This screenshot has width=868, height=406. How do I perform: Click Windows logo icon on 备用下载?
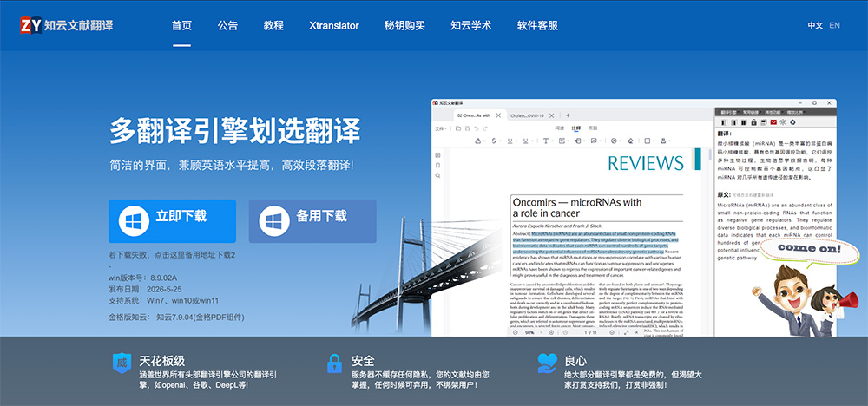point(274,221)
